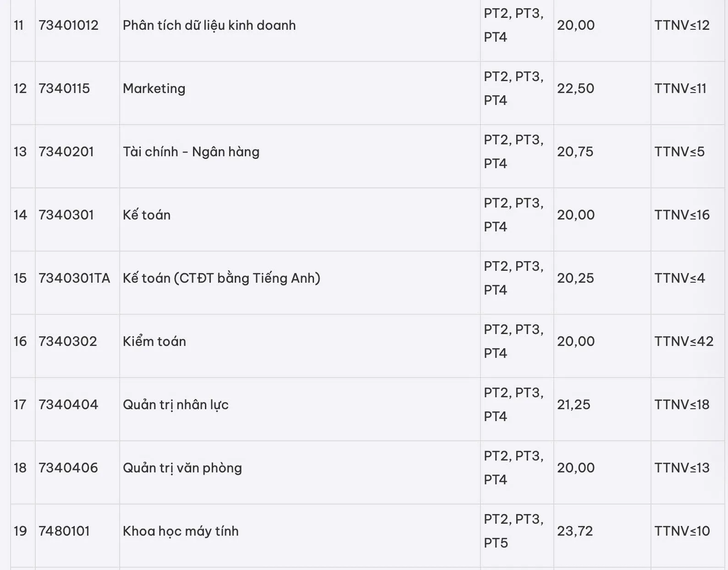Click the major code 7340115

click(64, 88)
